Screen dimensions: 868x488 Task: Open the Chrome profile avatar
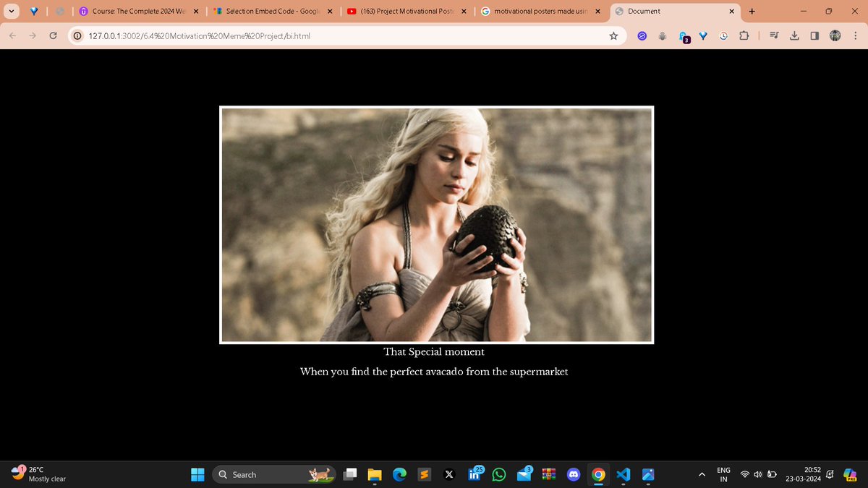[x=835, y=35]
